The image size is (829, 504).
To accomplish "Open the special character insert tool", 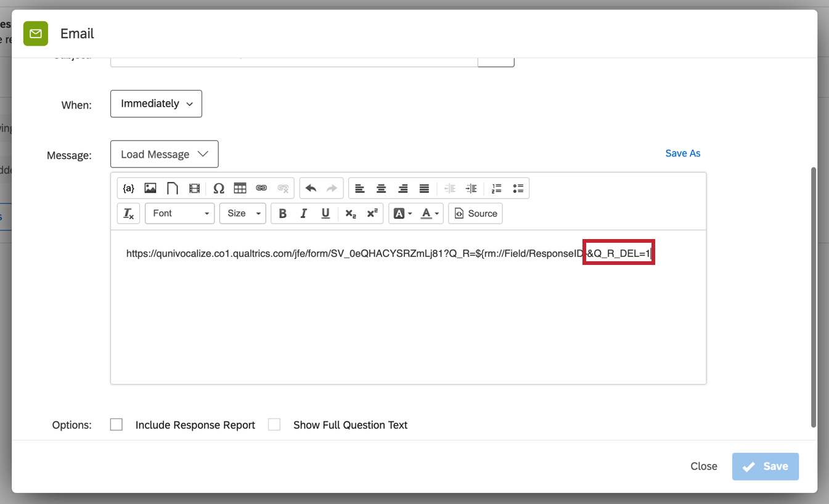I will click(x=218, y=188).
